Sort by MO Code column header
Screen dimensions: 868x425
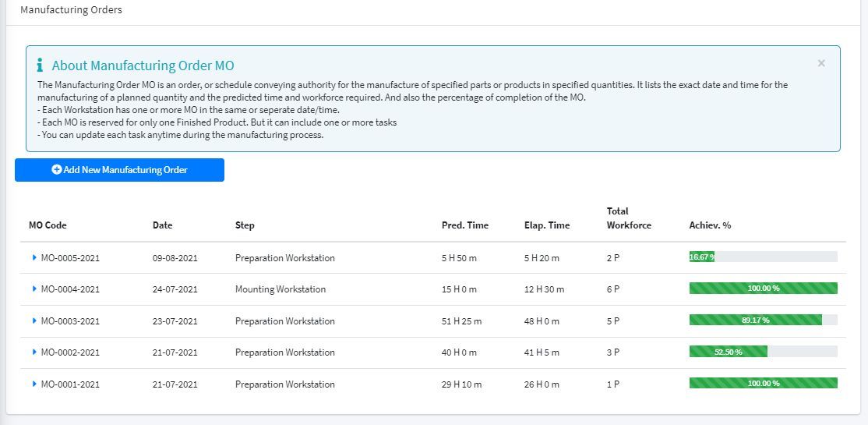coord(48,225)
